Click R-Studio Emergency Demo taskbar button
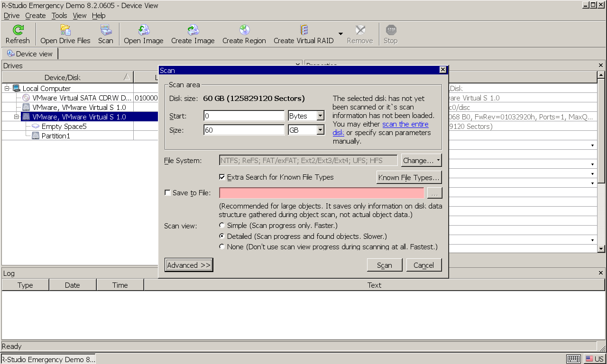Screen dimensions: 607x364 [48, 359]
